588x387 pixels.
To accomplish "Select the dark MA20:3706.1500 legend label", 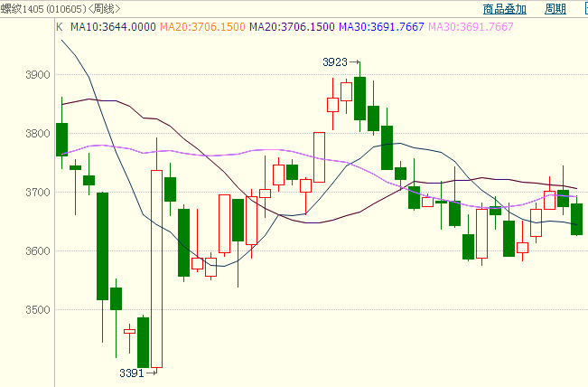I will click(x=290, y=27).
